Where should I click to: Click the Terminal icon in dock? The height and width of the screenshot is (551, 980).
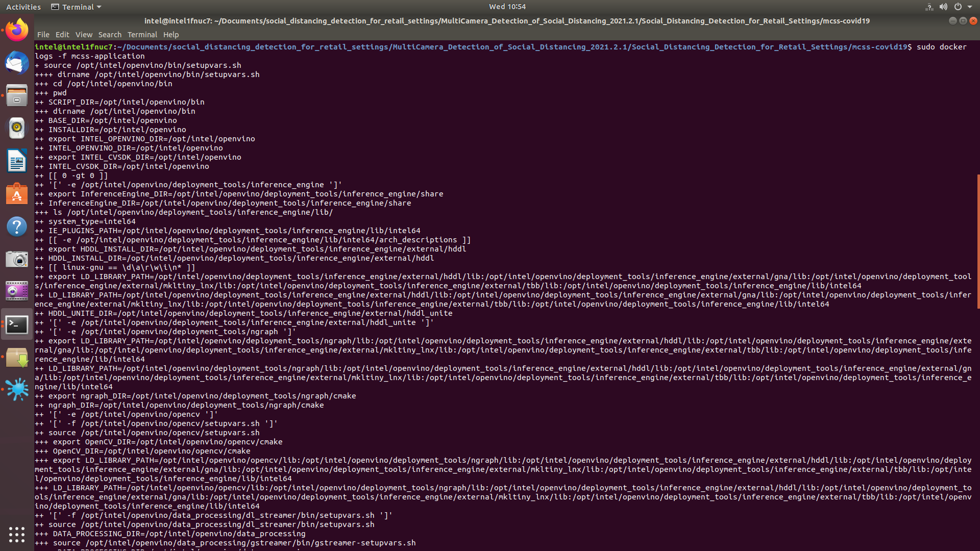(x=17, y=324)
